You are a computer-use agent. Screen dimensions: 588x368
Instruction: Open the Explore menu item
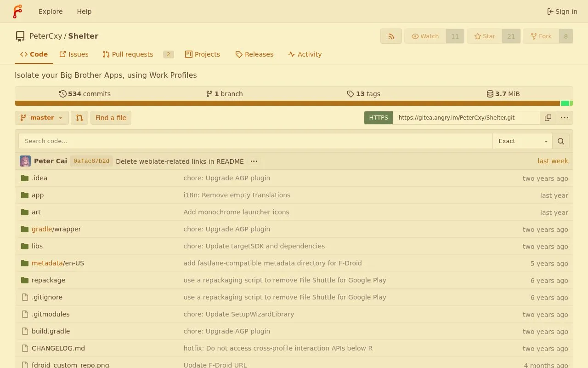(x=51, y=11)
